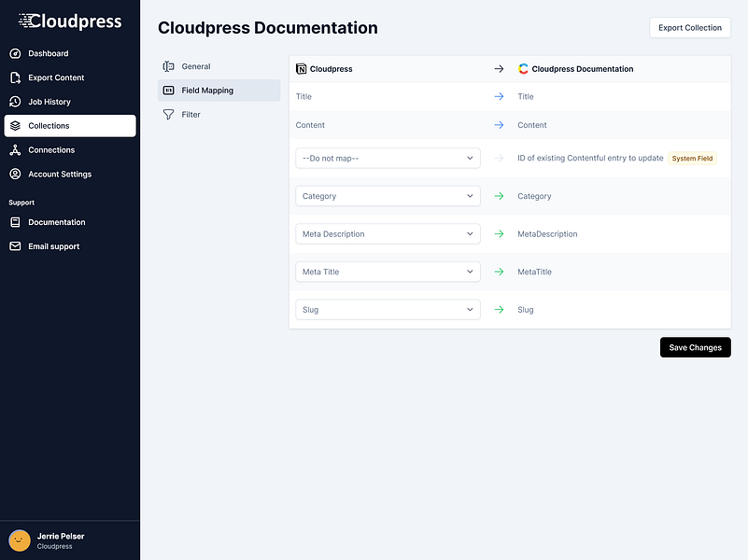The width and height of the screenshot is (748, 560).
Task: Click 'ID of existing Contentful entry to update'
Action: pyautogui.click(x=590, y=158)
